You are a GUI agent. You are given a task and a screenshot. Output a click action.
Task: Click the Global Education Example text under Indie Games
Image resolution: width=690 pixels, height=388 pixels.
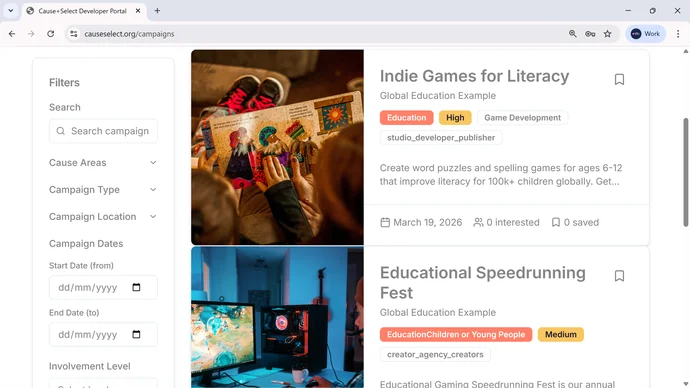point(438,95)
